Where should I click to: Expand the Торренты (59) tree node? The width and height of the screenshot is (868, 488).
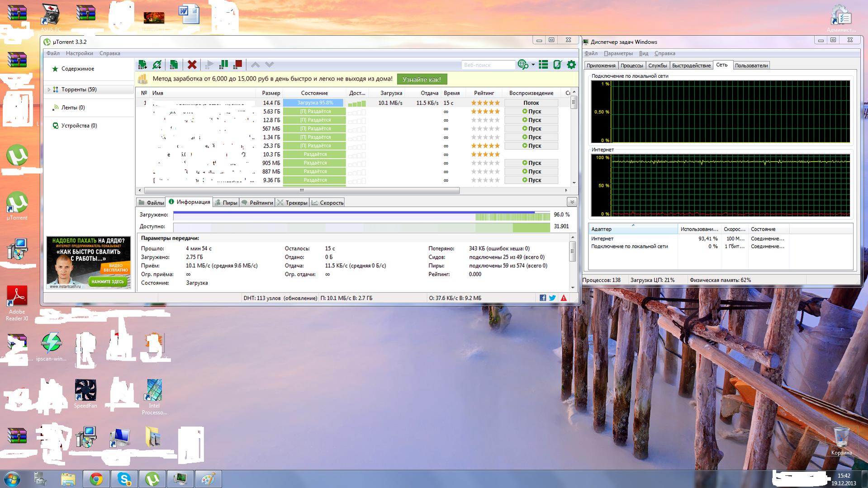[49, 90]
